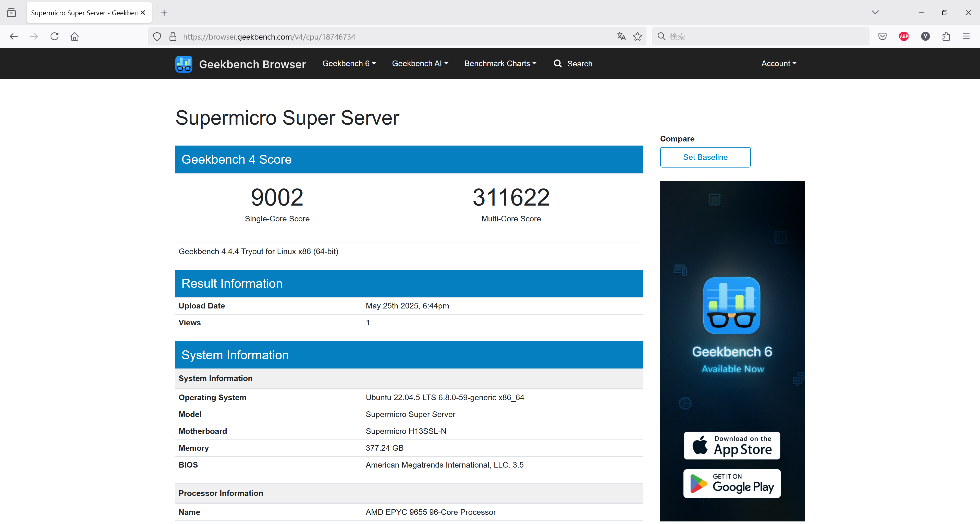980x524 pixels.
Task: Open the Pocket save icon
Action: (883, 37)
